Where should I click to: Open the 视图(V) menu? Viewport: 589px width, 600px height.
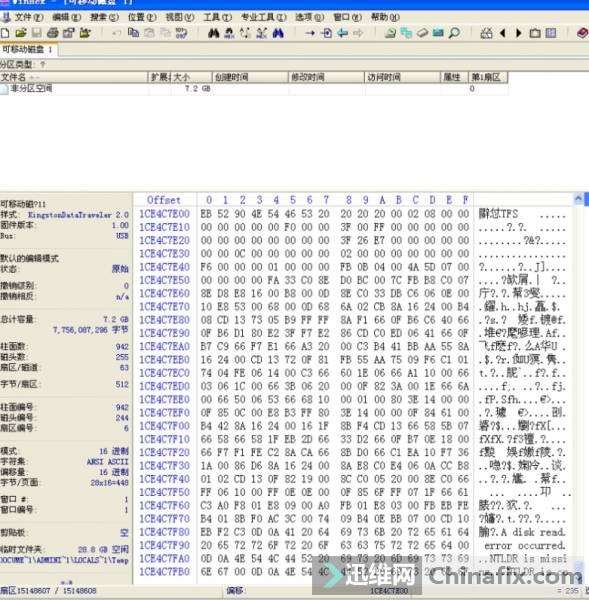pyautogui.click(x=180, y=17)
